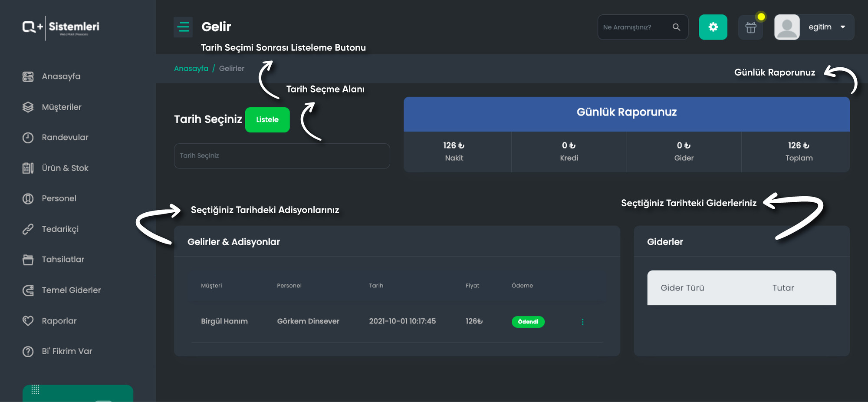Click the Müşteriler layers icon
This screenshot has height=402, width=868.
click(x=28, y=107)
